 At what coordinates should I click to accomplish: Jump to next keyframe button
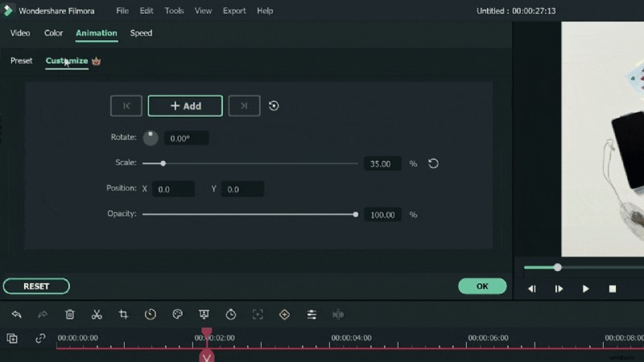point(244,105)
